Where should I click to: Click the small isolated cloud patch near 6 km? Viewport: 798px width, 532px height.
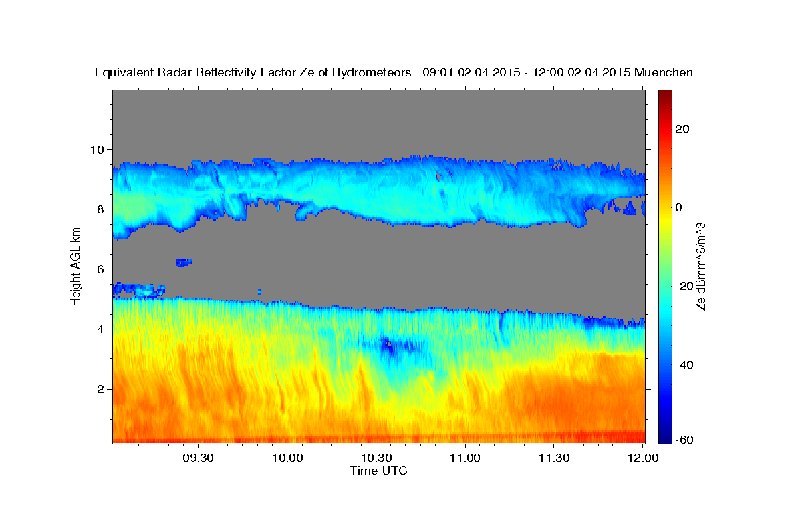(x=184, y=262)
